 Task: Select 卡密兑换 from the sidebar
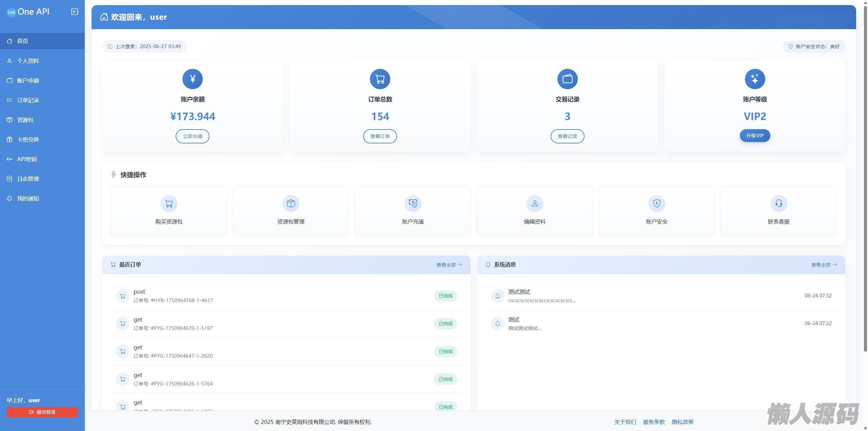(x=28, y=140)
